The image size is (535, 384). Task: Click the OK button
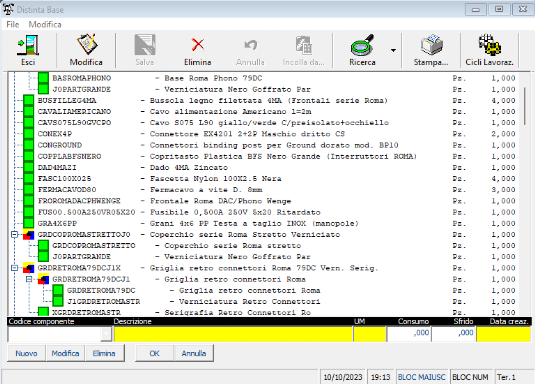(155, 353)
